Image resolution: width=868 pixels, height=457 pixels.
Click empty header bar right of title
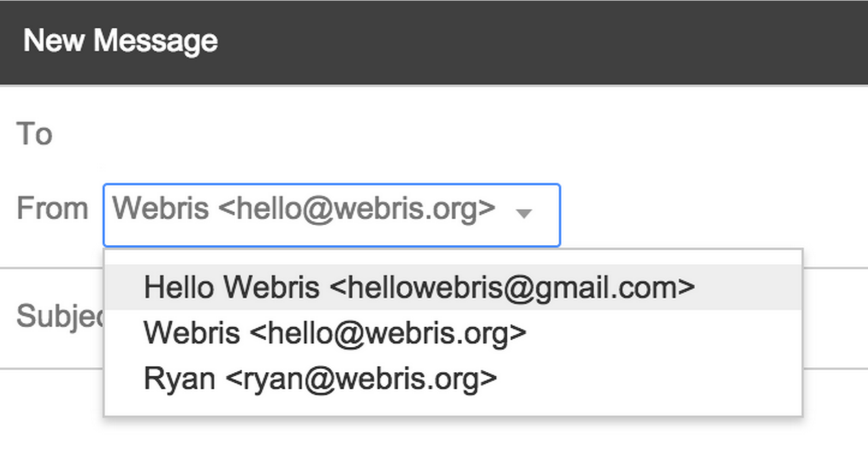click(x=543, y=41)
